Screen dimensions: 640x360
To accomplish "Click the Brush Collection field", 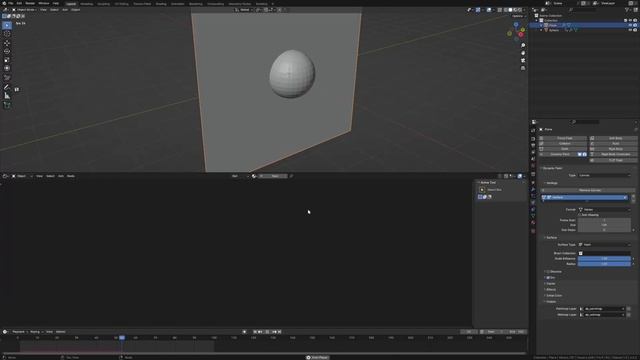I will [604, 253].
